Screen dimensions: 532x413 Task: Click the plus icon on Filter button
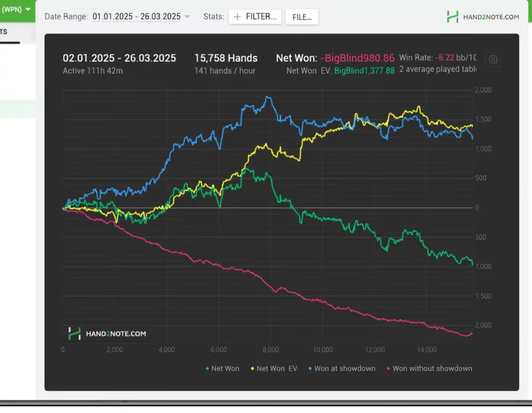237,17
